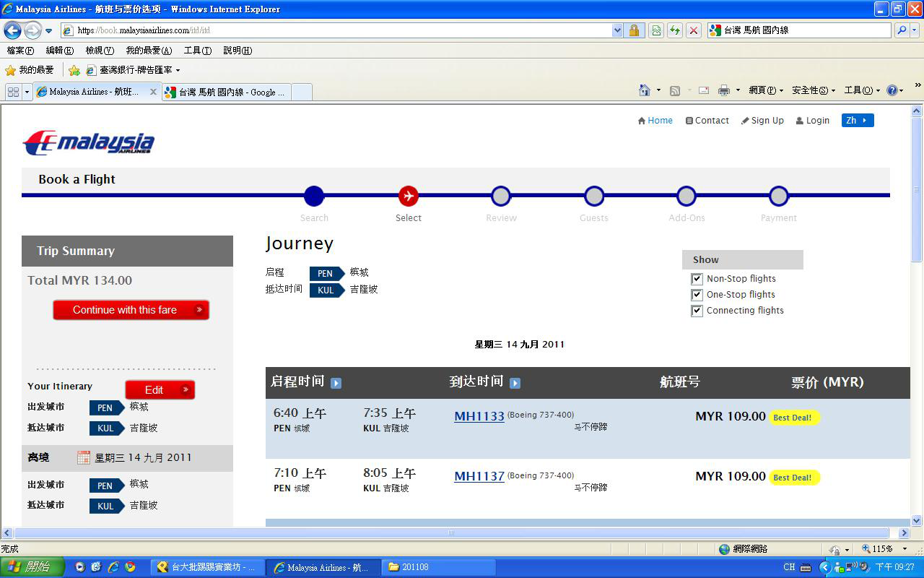
Task: Open 說明(H) Help menu
Action: click(237, 51)
